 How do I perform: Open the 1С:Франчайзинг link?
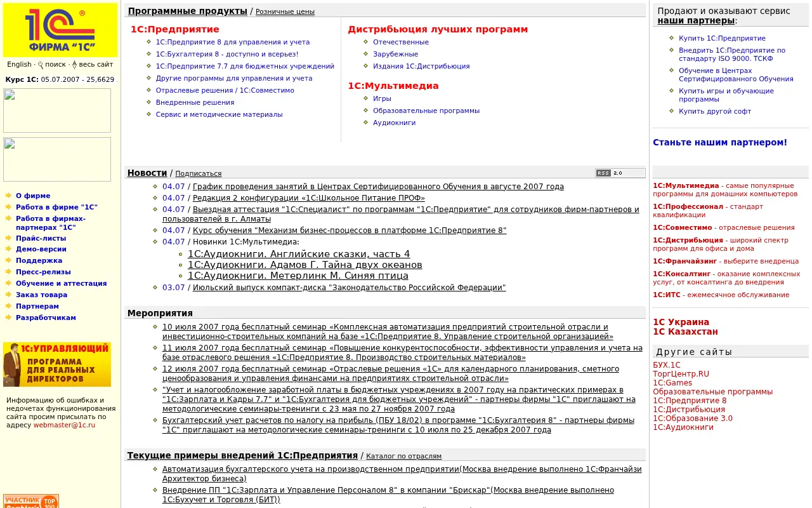click(684, 261)
